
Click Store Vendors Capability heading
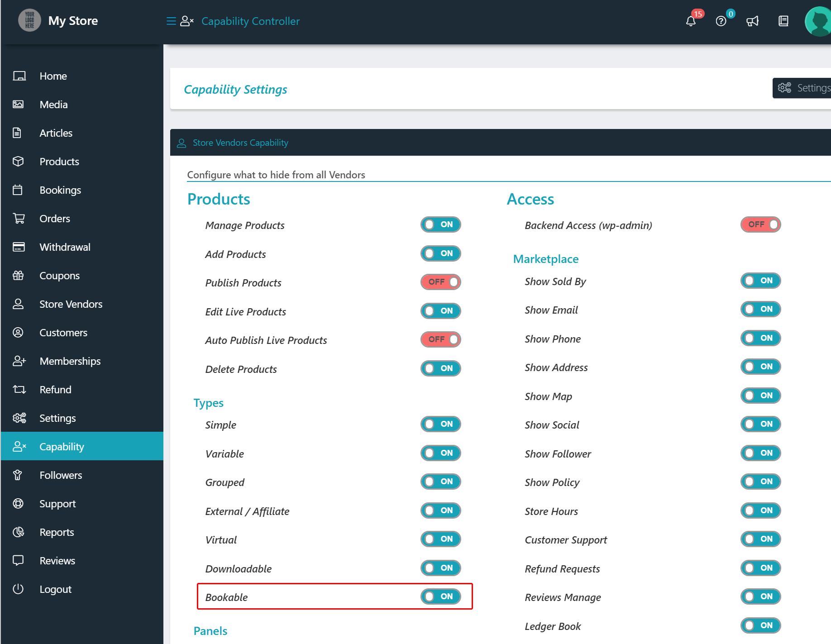(x=240, y=143)
